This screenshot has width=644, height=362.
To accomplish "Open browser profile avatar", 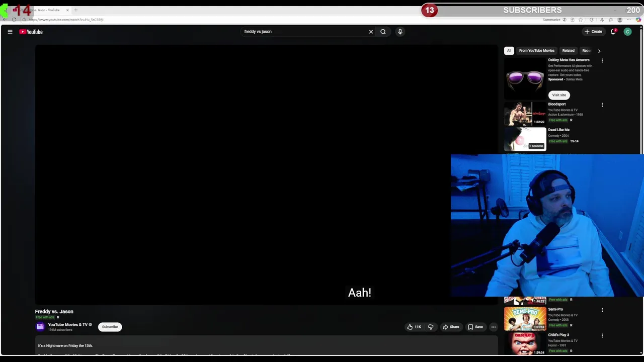I will [x=620, y=20].
